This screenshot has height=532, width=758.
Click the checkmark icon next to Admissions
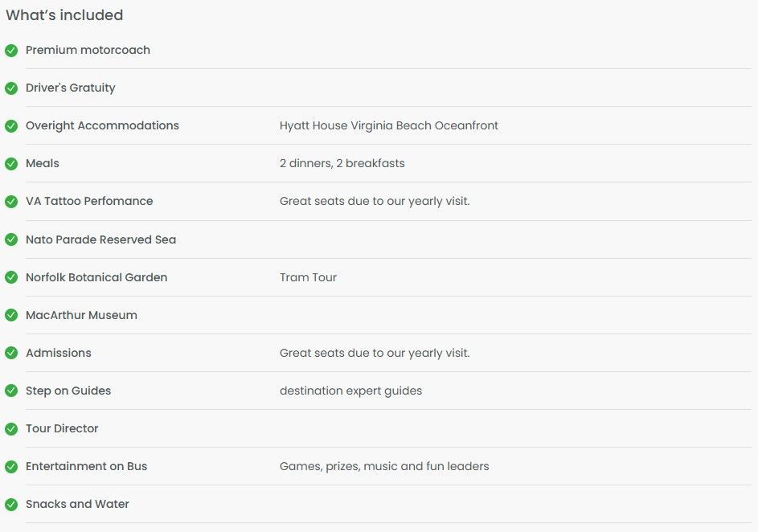click(11, 353)
